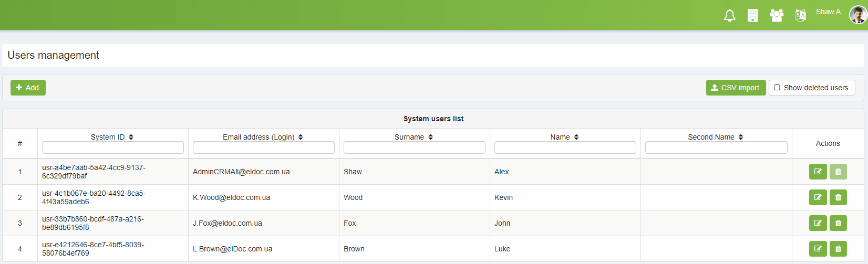The height and width of the screenshot is (264, 868).
Task: Edit user Alex Shaw
Action: pos(818,172)
